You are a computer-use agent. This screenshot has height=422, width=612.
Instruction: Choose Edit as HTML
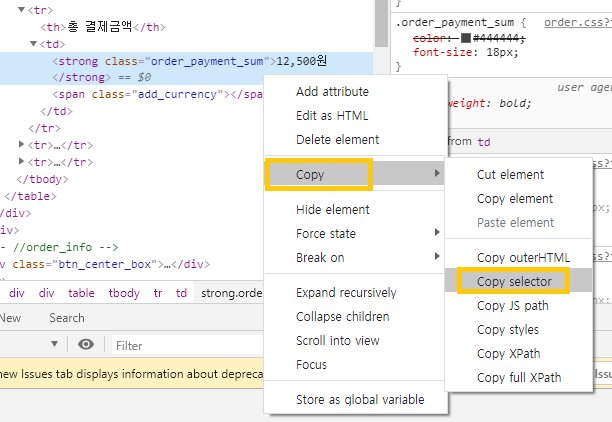332,116
